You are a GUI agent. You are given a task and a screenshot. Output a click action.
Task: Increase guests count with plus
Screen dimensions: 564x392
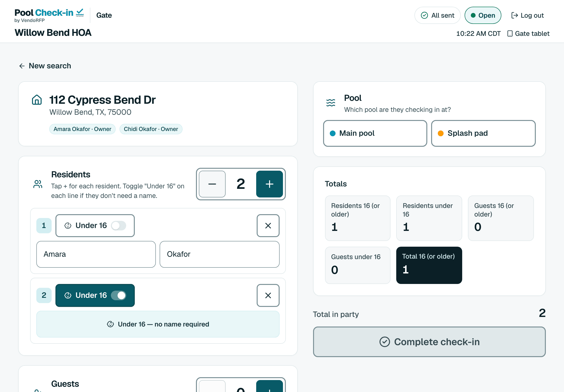(269, 387)
